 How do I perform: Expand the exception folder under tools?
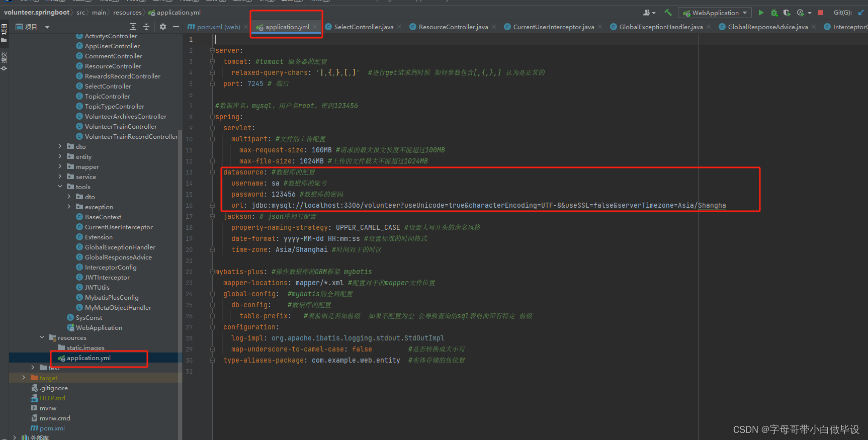pyautogui.click(x=69, y=207)
